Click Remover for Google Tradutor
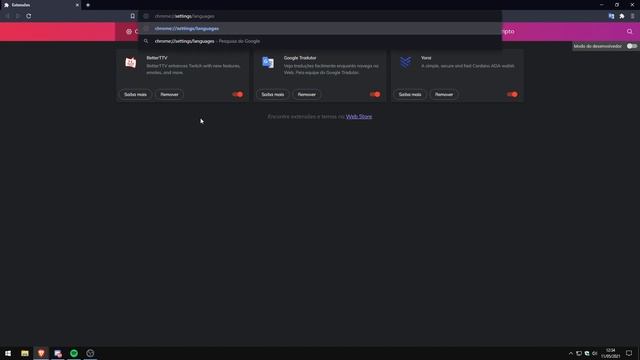This screenshot has height=360, width=640. tap(307, 94)
